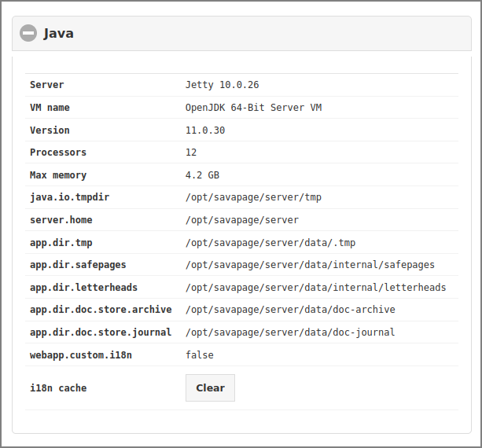Clear the i18n cache
This screenshot has width=482, height=448.
210,387
